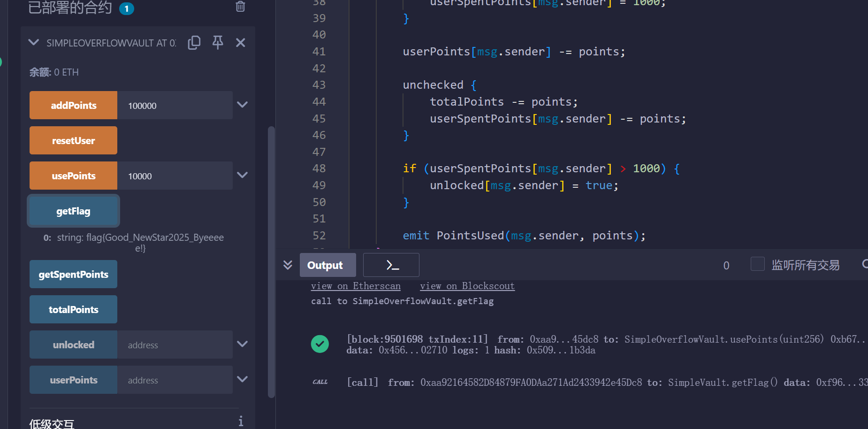Click the green transaction success checkmark
868x429 pixels.
click(320, 344)
